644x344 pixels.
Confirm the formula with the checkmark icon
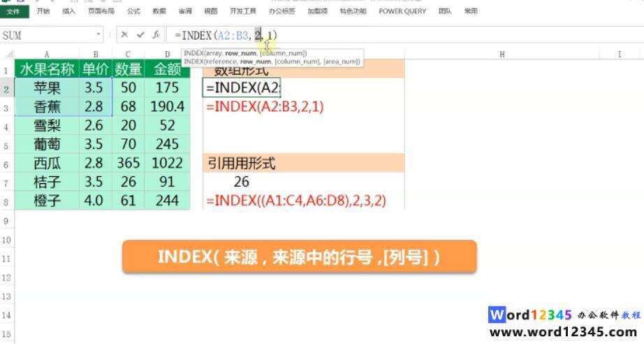140,35
